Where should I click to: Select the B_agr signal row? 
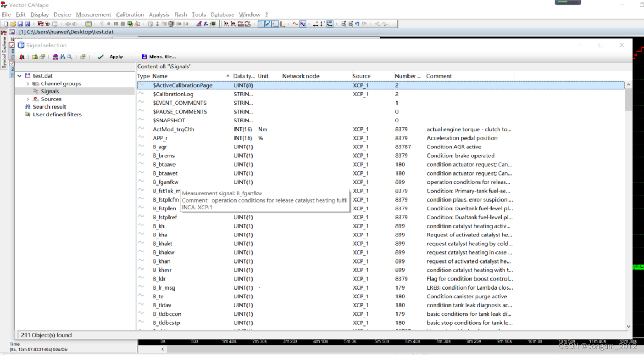(381, 147)
